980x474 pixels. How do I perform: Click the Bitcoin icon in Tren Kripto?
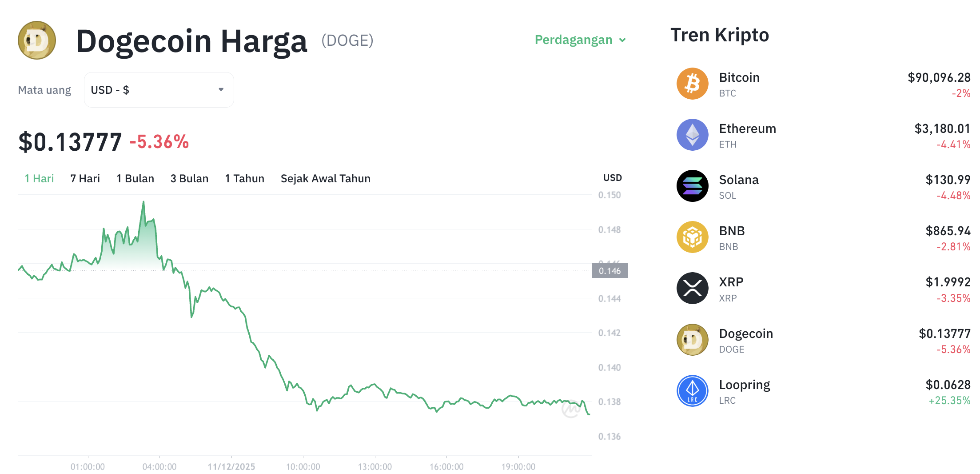coord(692,84)
